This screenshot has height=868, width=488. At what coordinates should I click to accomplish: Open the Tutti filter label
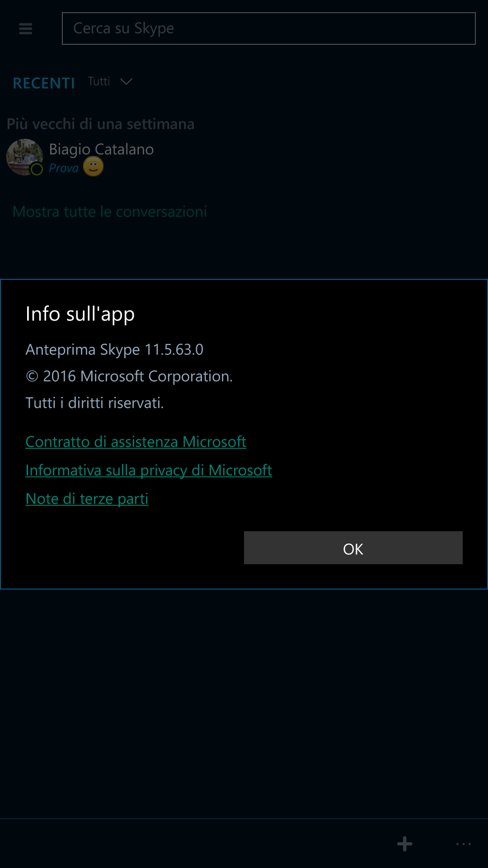[99, 81]
